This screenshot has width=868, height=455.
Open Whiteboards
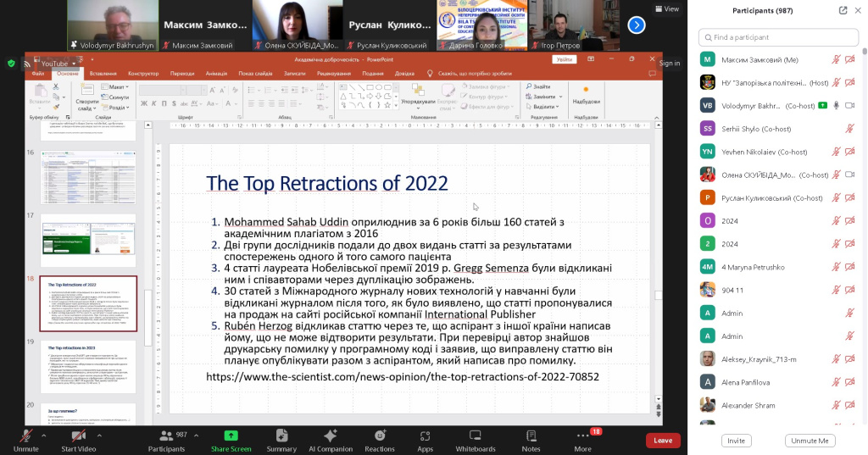point(476,441)
